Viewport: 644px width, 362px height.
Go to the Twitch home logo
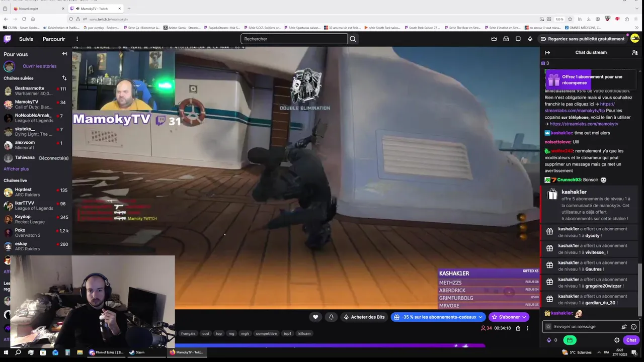pyautogui.click(x=8, y=39)
